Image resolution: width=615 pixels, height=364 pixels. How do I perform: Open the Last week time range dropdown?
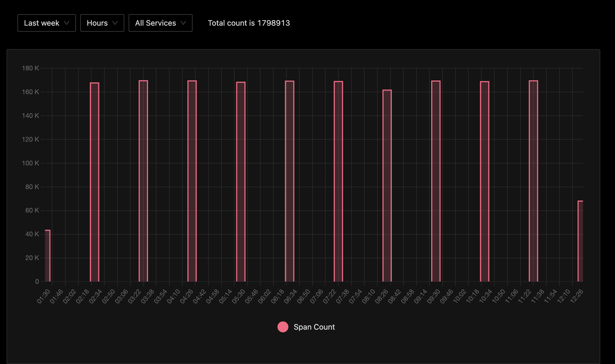[x=46, y=23]
